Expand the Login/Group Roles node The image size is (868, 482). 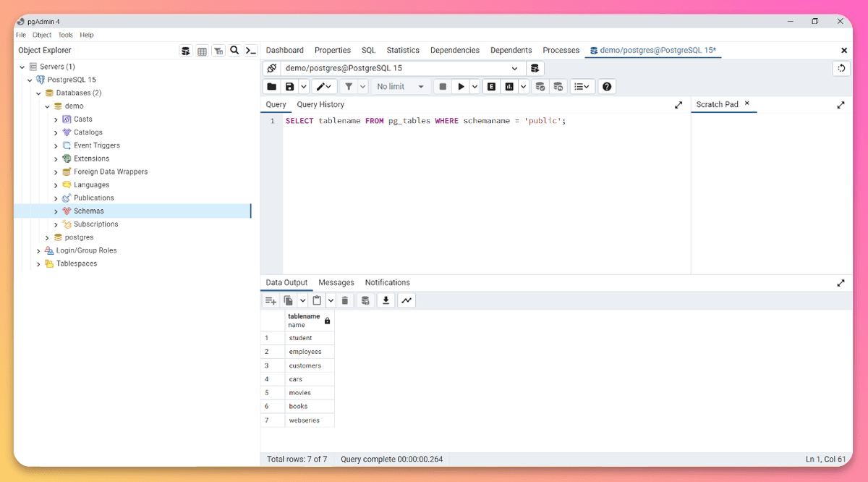pyautogui.click(x=38, y=250)
